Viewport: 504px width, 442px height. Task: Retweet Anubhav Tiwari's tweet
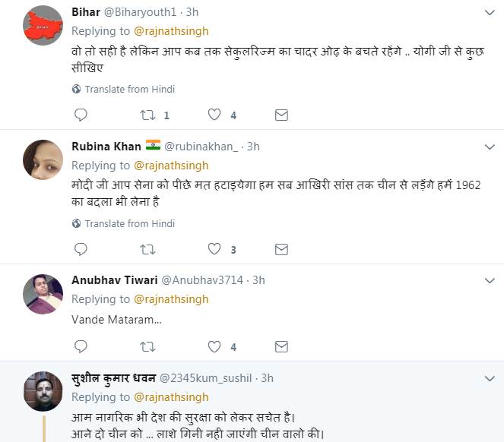click(x=147, y=346)
